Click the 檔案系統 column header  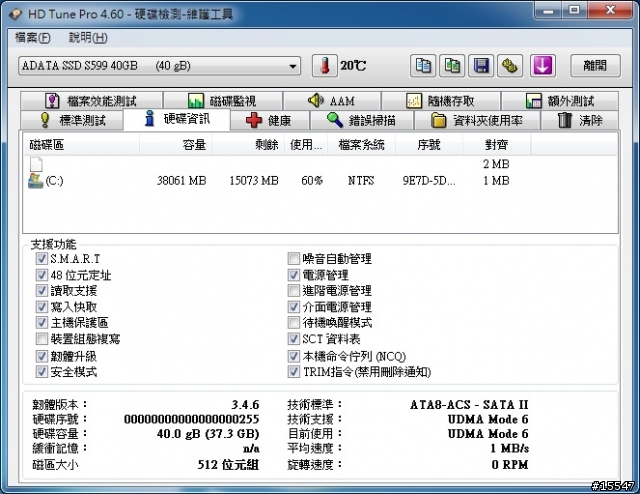[362, 145]
